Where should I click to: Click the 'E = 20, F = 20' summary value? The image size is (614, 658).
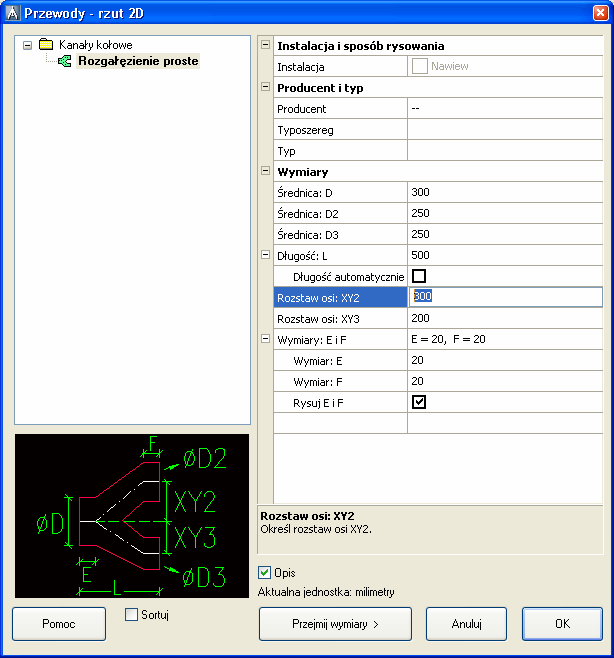[x=448, y=339]
